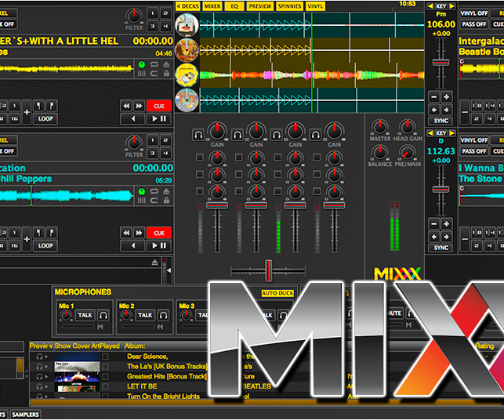The height and width of the screenshot is (420, 504).
Task: Tick middle EQ kill box on second mixer channel
Action: point(239,174)
